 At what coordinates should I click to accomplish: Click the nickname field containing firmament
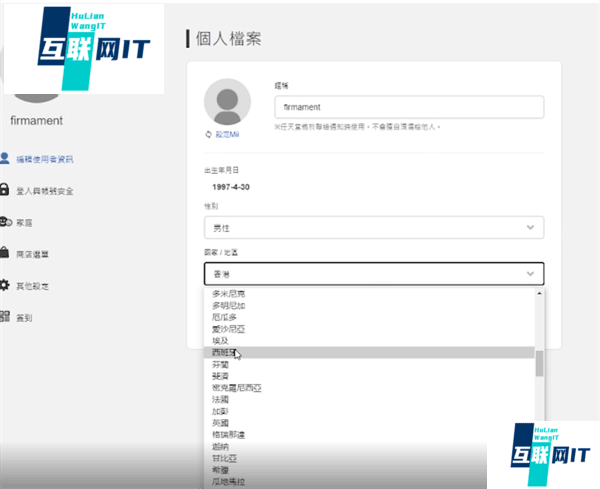(408, 107)
